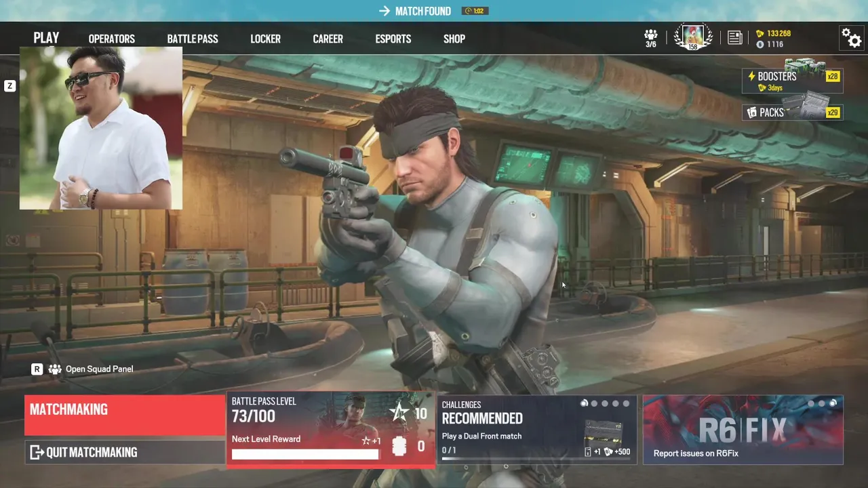Open the OPERATORS tab
This screenshot has height=488, width=868.
click(112, 39)
